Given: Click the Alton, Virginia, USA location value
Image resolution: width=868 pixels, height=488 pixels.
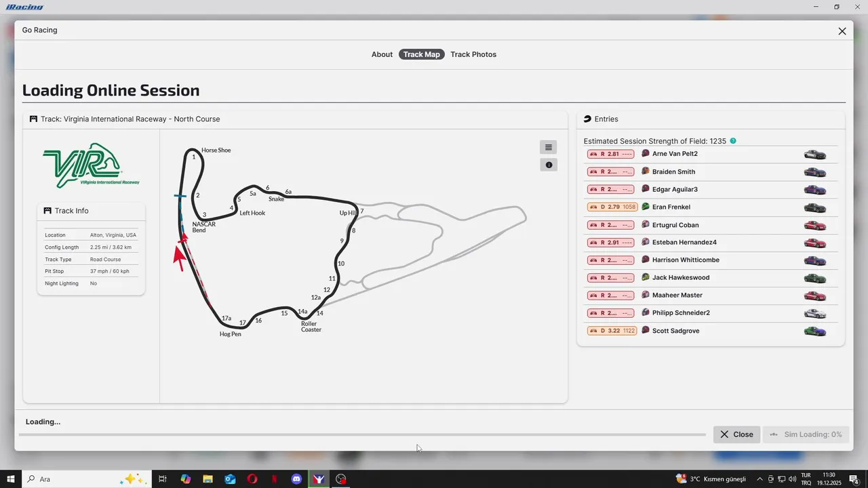Looking at the screenshot, I should [x=113, y=235].
